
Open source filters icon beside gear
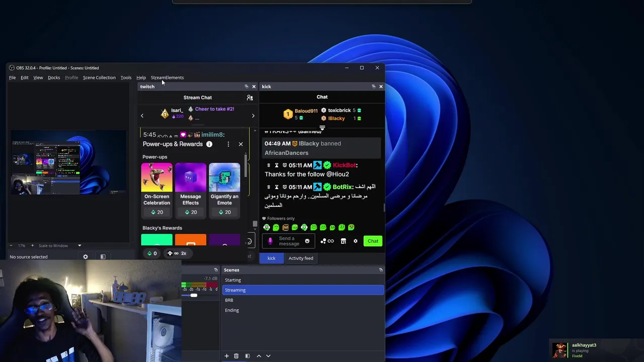[103, 257]
